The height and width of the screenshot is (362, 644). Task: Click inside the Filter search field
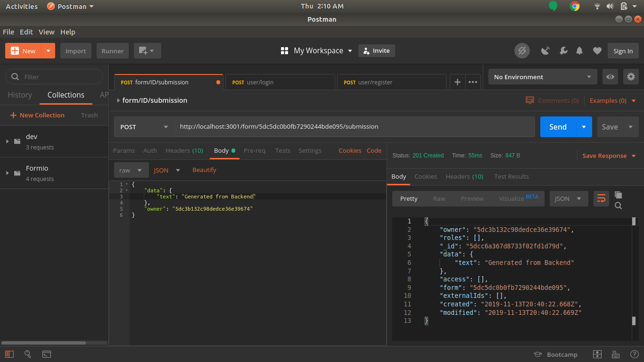coord(54,76)
